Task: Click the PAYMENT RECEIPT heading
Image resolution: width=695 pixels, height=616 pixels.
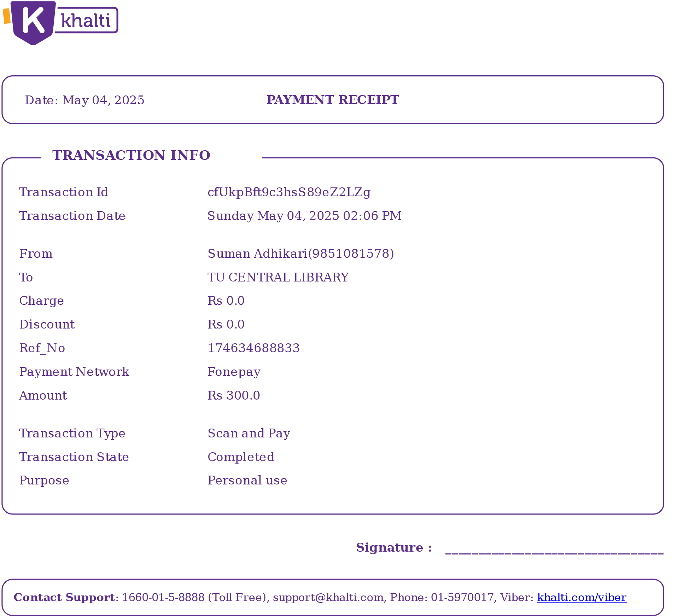Action: pyautogui.click(x=333, y=100)
